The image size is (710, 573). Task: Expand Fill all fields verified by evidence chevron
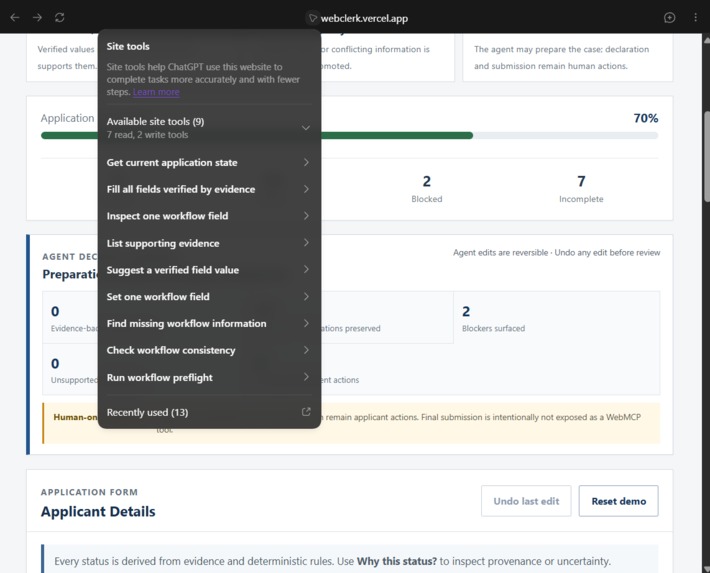pyautogui.click(x=306, y=189)
